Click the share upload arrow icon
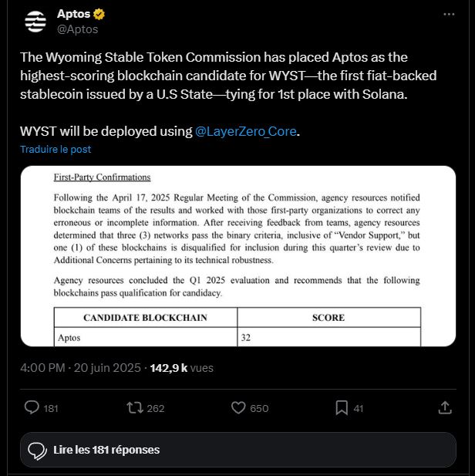The image size is (475, 476). coord(444,407)
